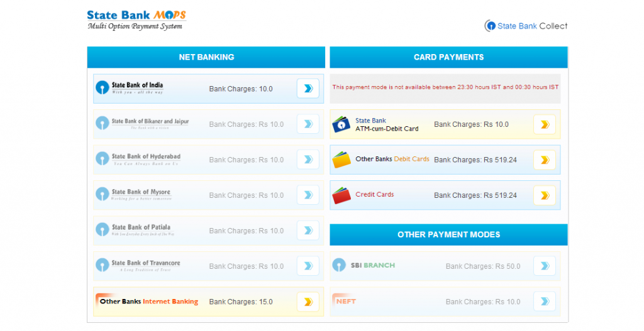644x331 pixels.
Task: Click 'Bank Charges: Rs 10.0' in NEFT row
Action: point(483,302)
